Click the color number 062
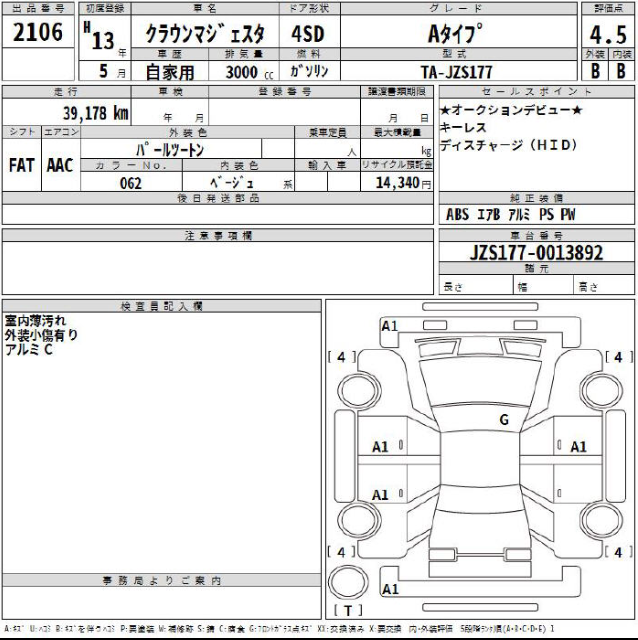 (x=130, y=184)
